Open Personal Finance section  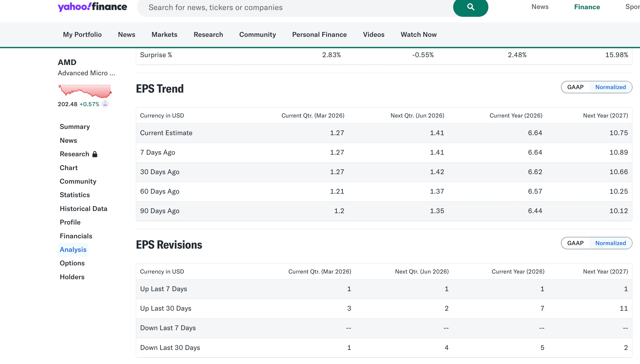tap(319, 34)
